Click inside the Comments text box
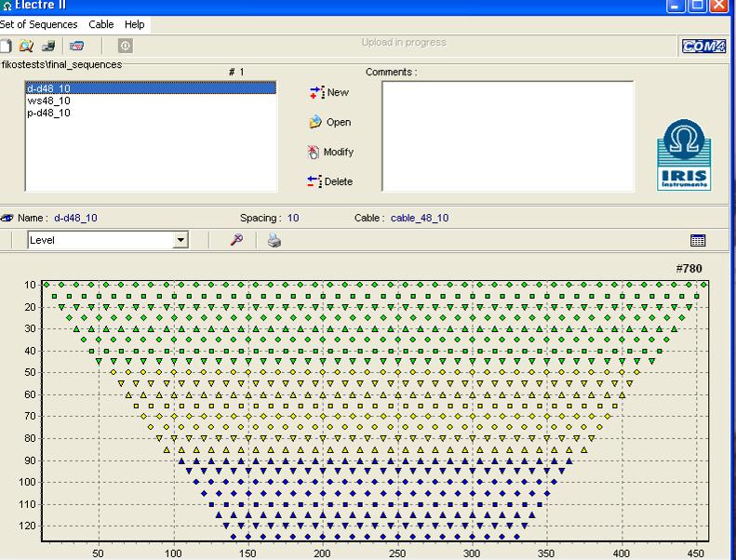The height and width of the screenshot is (560, 736). tap(508, 136)
